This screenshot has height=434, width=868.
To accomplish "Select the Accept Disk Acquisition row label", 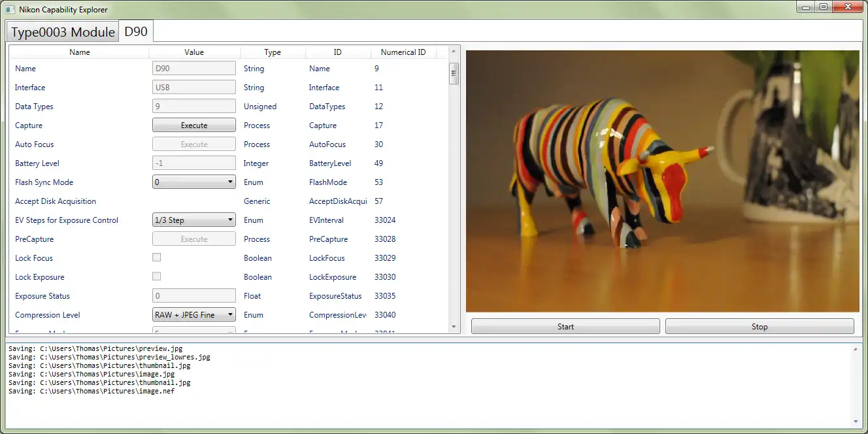I will [x=56, y=201].
